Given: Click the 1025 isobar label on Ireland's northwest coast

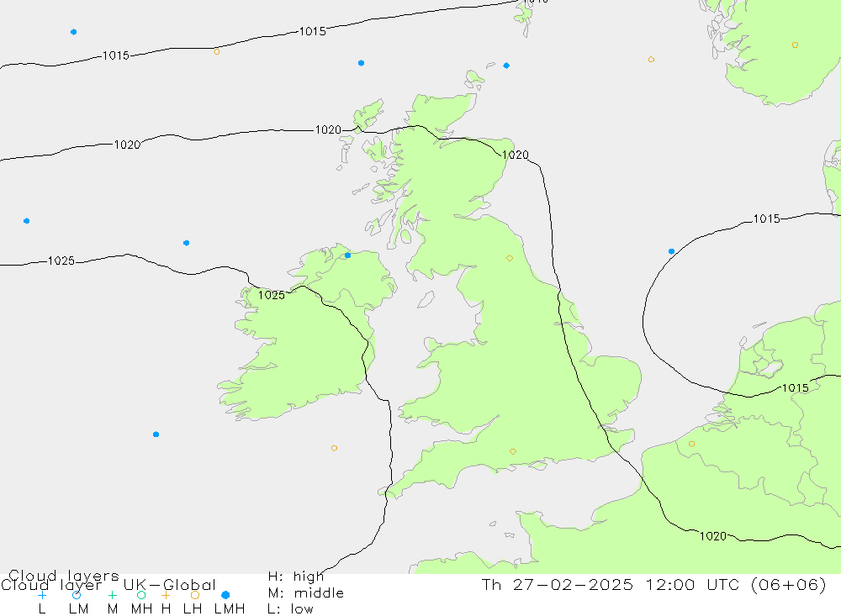Looking at the screenshot, I should point(272,296).
